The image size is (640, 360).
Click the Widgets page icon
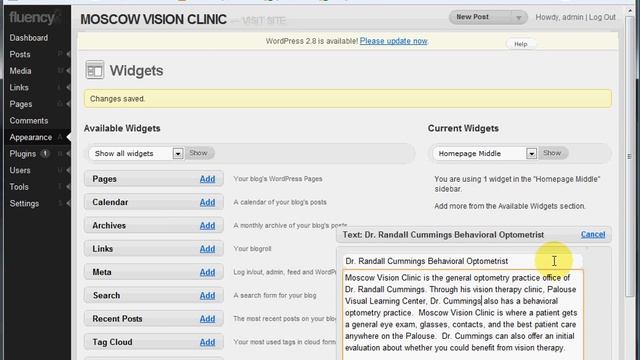[x=95, y=70]
